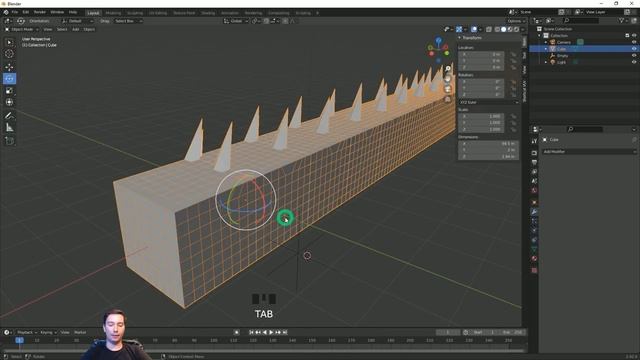Click the Dimensions X value field
This screenshot has width=640, height=360.
(x=488, y=144)
